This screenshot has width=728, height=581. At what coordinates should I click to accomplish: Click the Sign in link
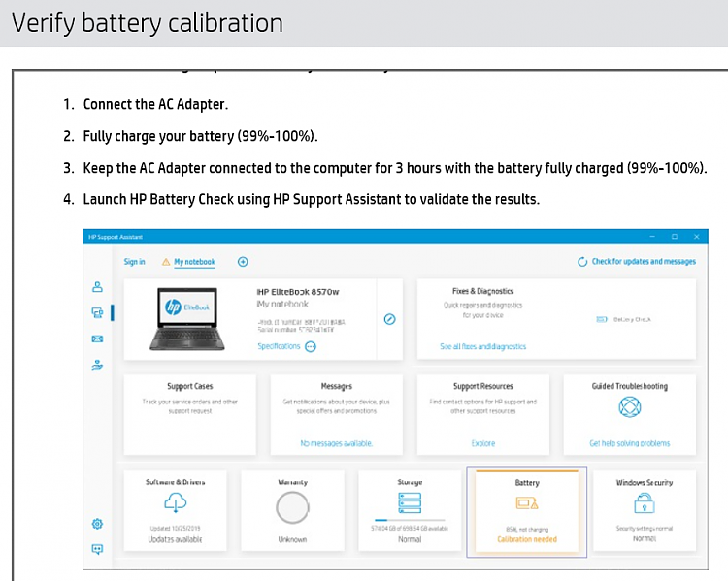[x=134, y=262]
